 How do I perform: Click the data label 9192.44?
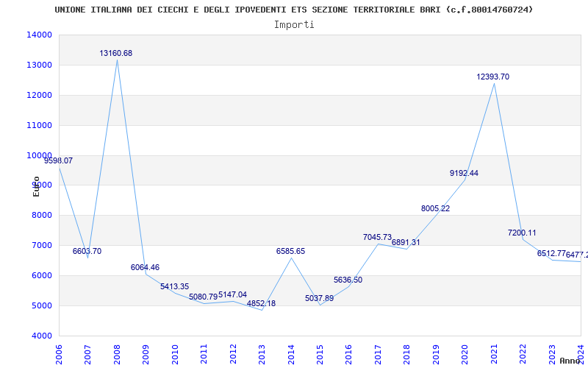[x=465, y=173]
